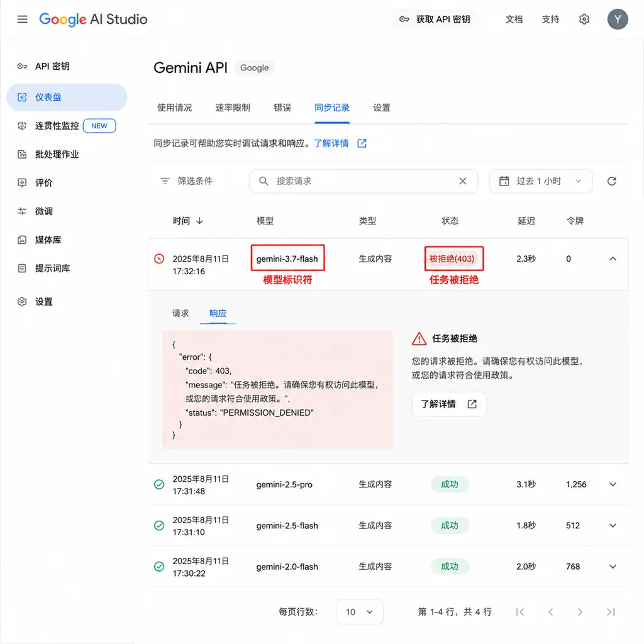Go to last page of records
Screen dimensions: 644x644
611,612
